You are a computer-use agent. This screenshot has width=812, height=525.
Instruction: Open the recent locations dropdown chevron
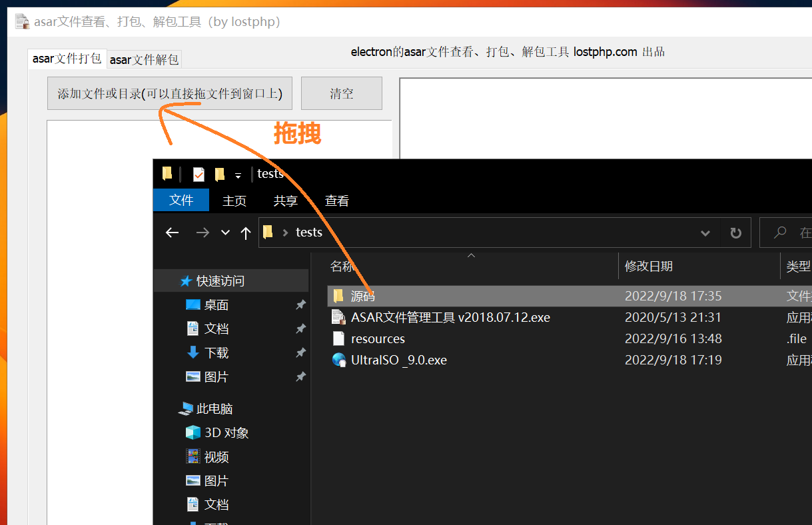[x=225, y=233]
